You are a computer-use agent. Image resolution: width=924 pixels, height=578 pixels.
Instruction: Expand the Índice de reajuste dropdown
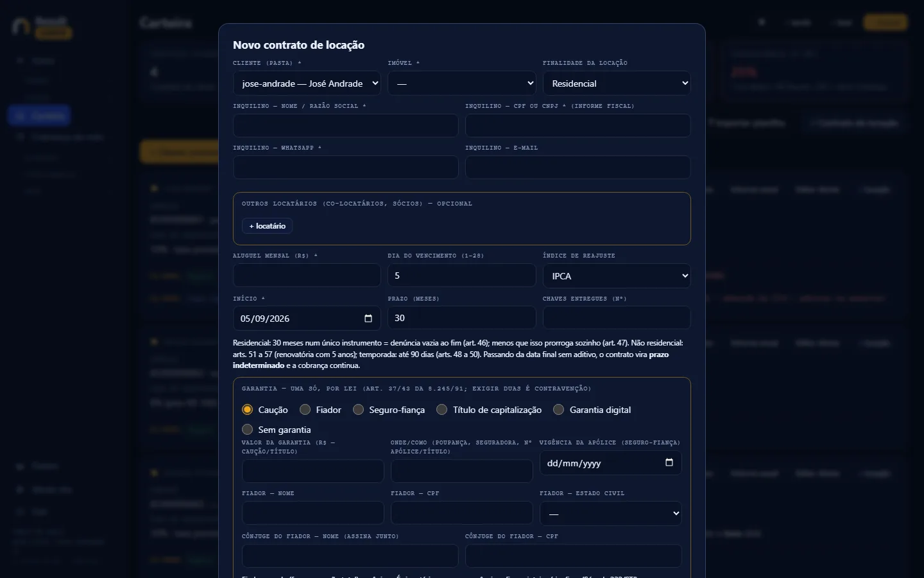pos(617,276)
